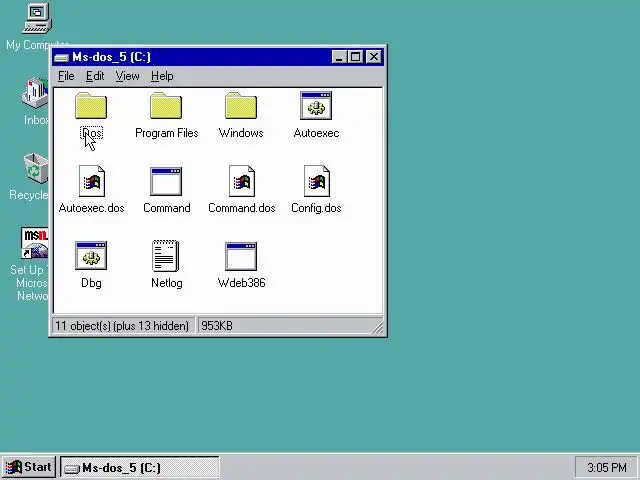Close the Ms-dos_5 (C:) window

click(x=373, y=57)
